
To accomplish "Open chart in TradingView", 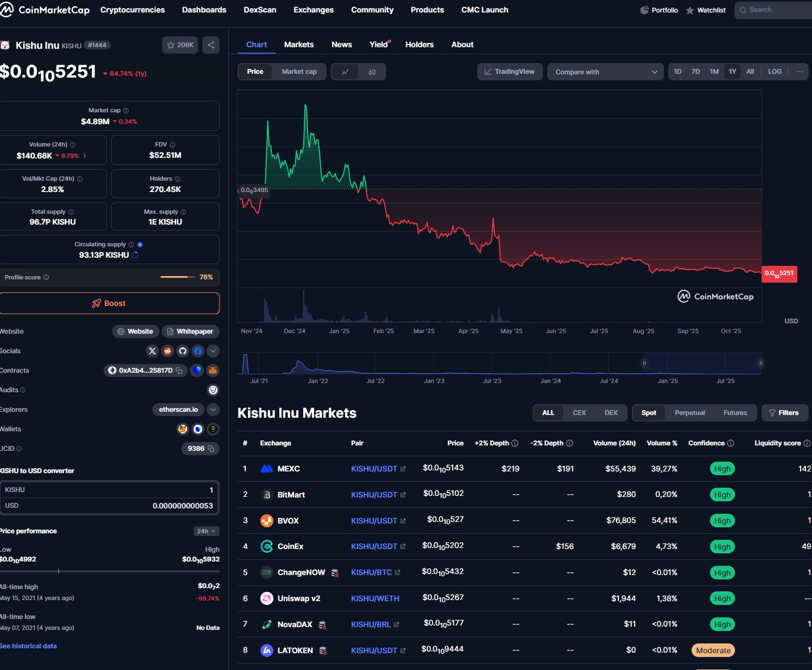I will pyautogui.click(x=510, y=72).
